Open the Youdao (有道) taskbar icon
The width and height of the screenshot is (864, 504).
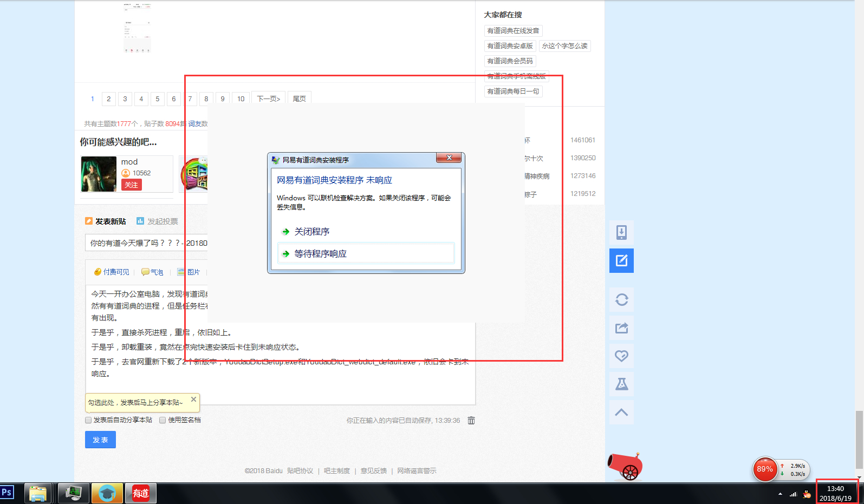pyautogui.click(x=141, y=493)
